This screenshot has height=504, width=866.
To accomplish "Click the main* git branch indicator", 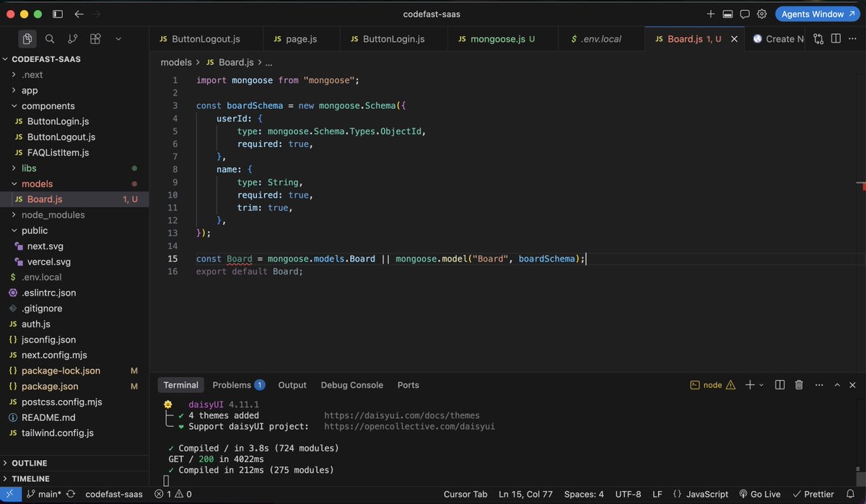I will pyautogui.click(x=44, y=495).
